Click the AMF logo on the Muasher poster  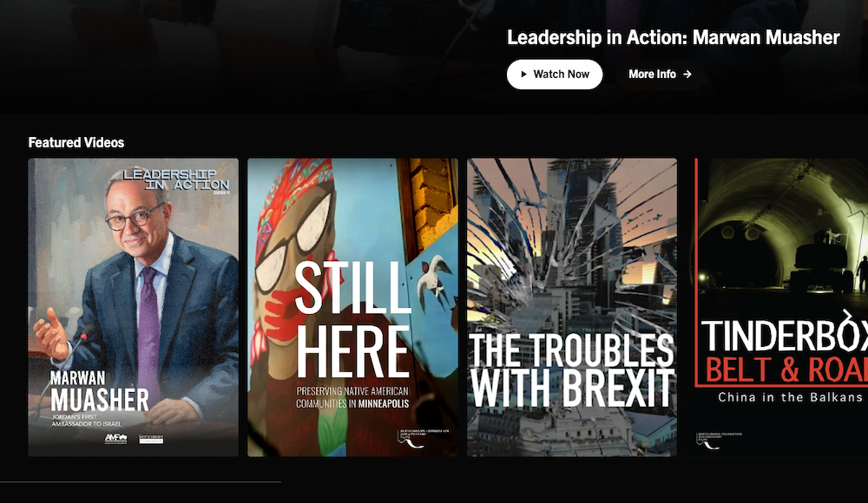pyautogui.click(x=115, y=439)
